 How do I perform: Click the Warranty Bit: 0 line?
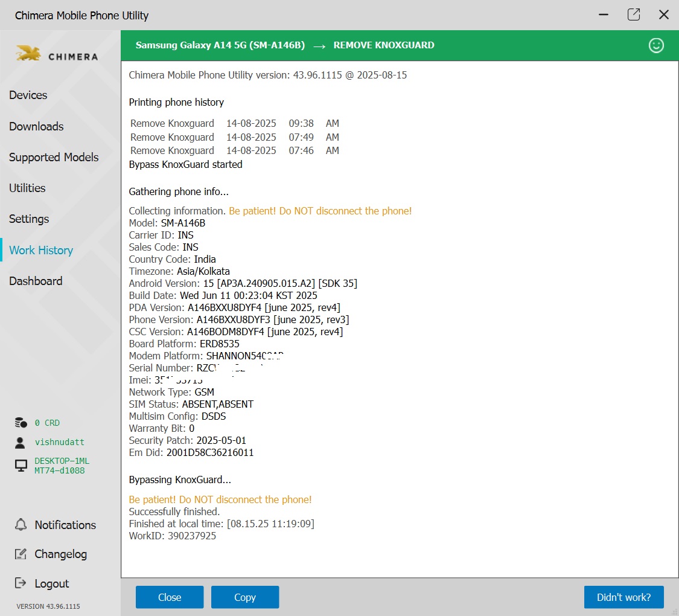click(161, 428)
